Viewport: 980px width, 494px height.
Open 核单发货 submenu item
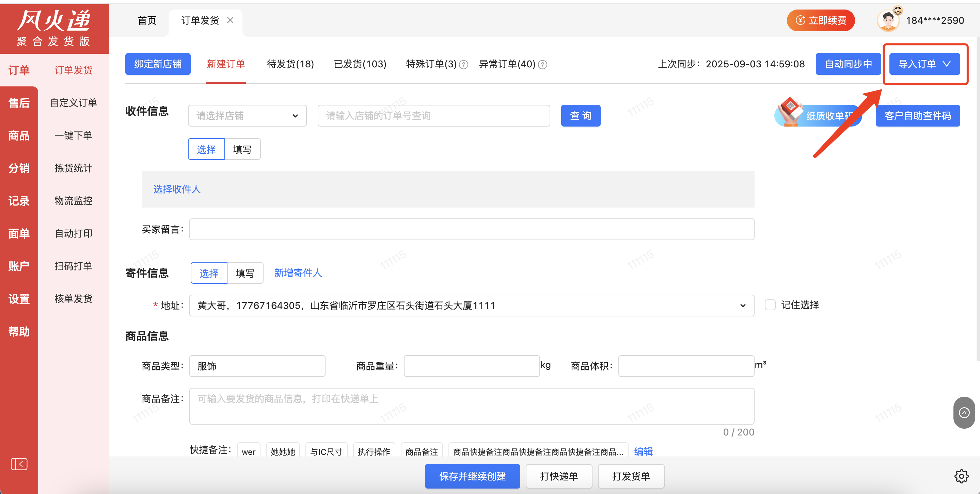[x=74, y=299]
